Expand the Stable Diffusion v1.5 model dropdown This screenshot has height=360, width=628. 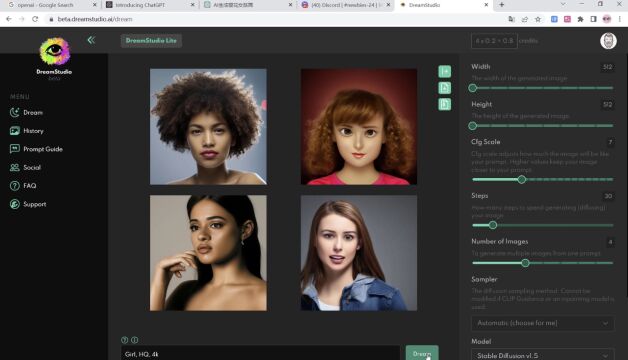(x=543, y=355)
